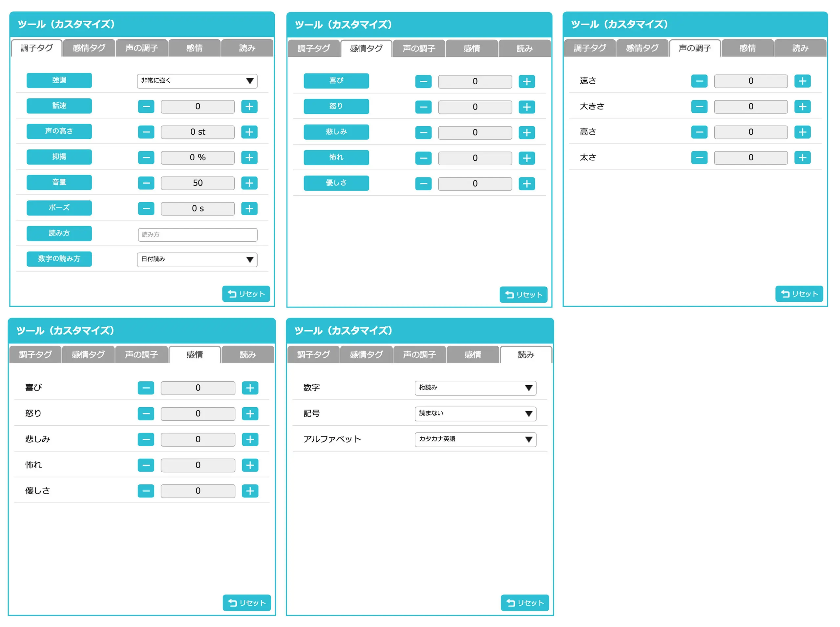The image size is (840, 627).
Task: Open the 非常に強く emphasis dropdown
Action: tap(197, 81)
